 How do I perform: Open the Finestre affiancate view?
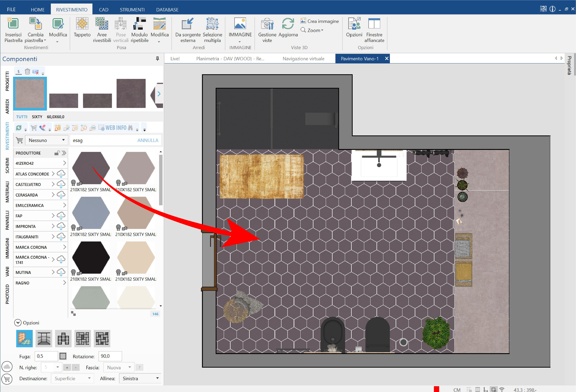pos(374,24)
